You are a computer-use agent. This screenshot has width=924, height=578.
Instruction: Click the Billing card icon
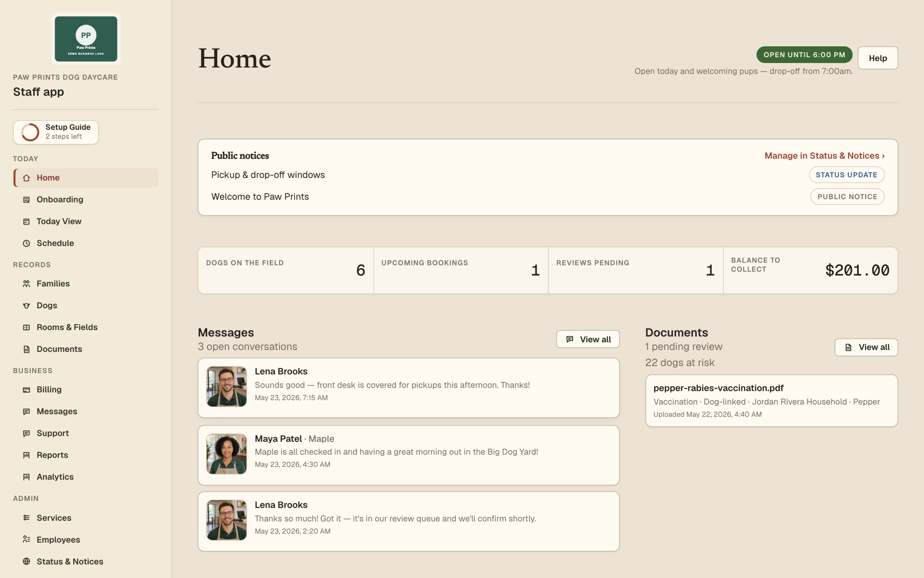(26, 390)
